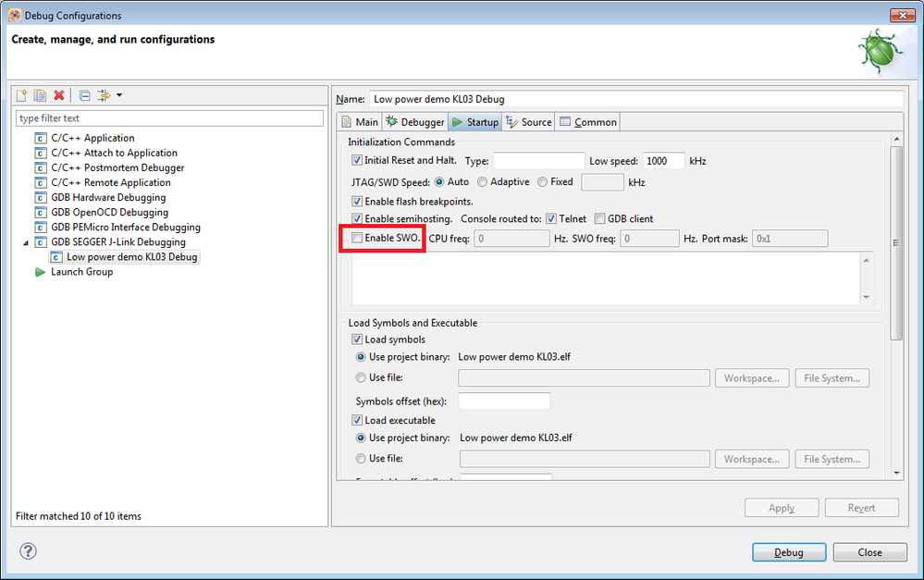
Task: Select the Adaptive JTAG/SWD speed option
Action: [482, 181]
